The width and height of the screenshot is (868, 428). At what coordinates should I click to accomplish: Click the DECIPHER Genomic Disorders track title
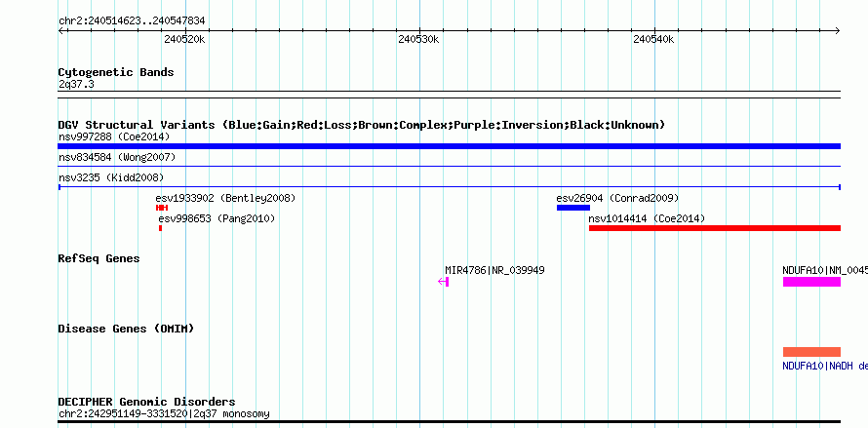(x=146, y=402)
